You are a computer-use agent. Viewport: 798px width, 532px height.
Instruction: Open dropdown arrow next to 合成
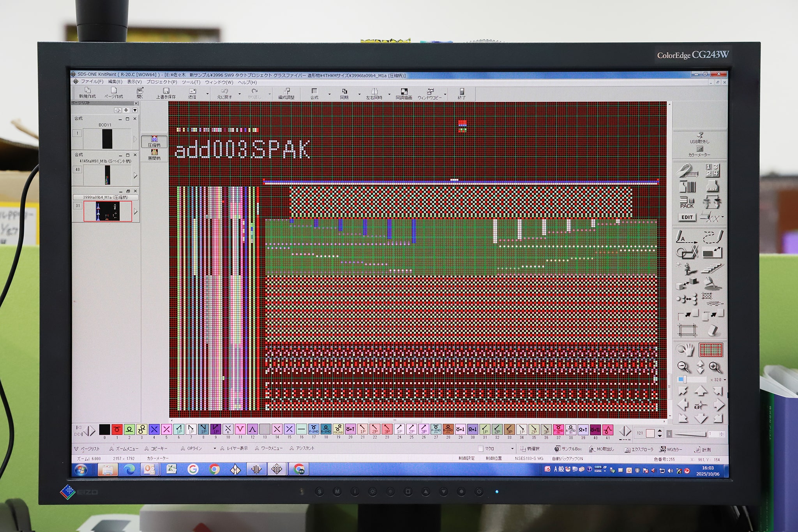pyautogui.click(x=329, y=94)
